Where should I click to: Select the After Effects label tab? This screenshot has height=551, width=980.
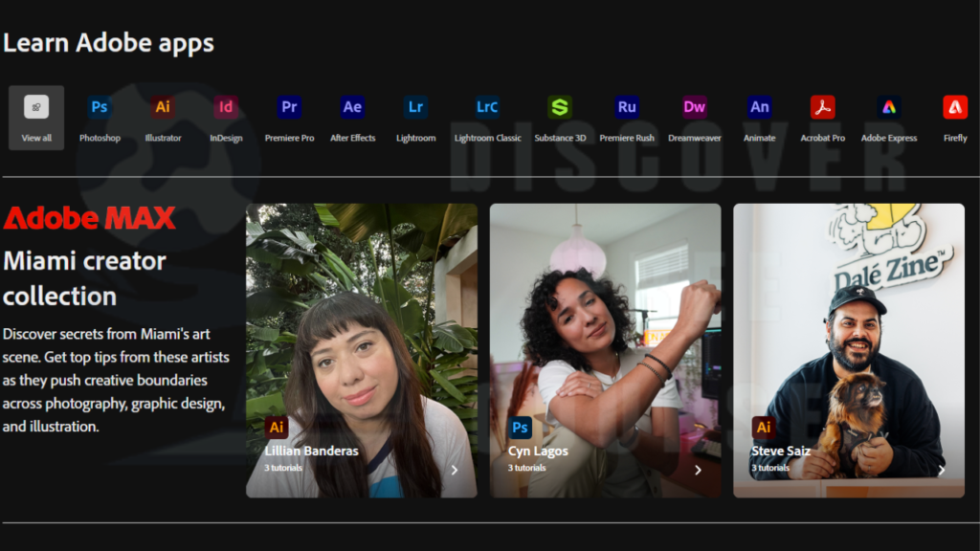point(352,138)
